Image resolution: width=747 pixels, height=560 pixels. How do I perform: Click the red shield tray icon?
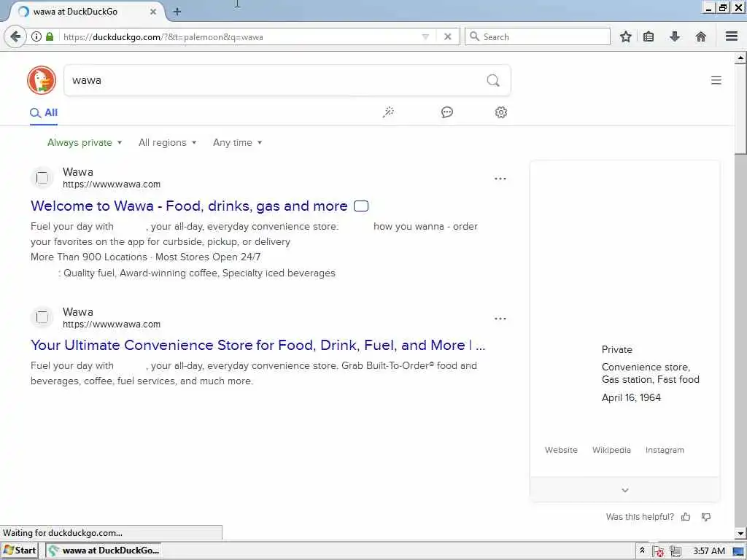(659, 551)
